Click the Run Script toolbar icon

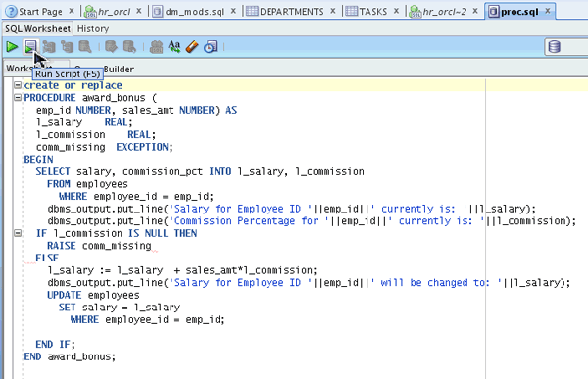pos(30,47)
